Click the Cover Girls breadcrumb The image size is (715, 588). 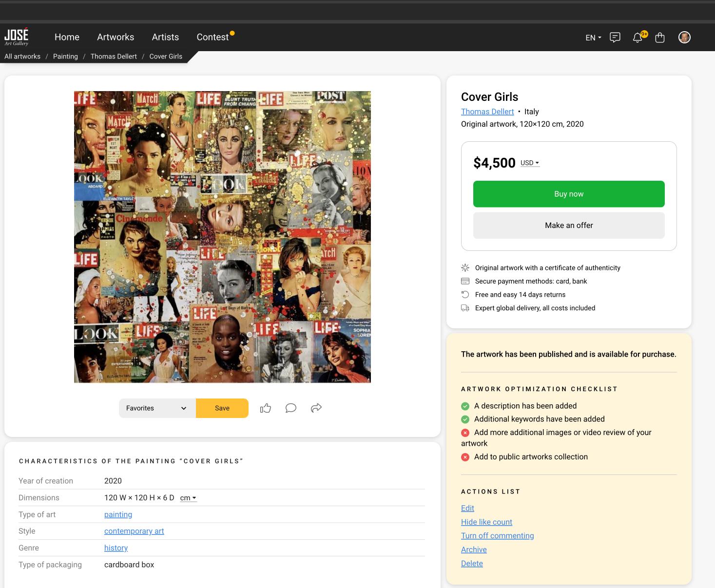[166, 57]
